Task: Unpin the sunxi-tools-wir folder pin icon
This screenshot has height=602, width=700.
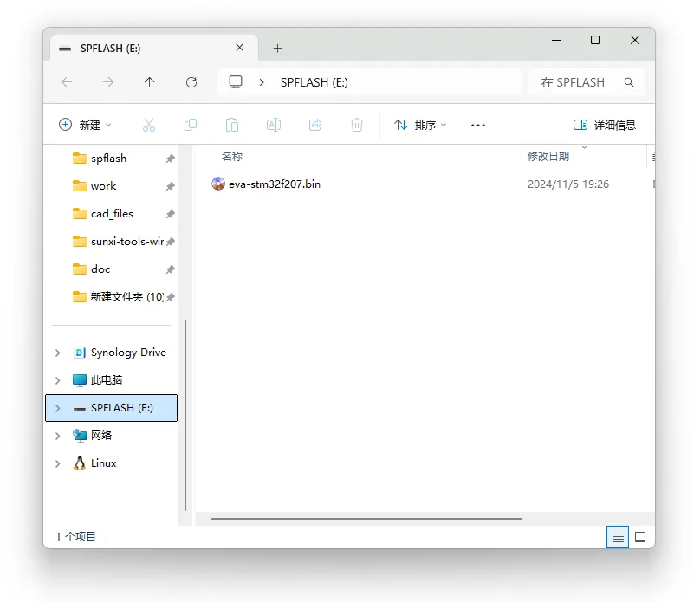Action: pyautogui.click(x=170, y=242)
